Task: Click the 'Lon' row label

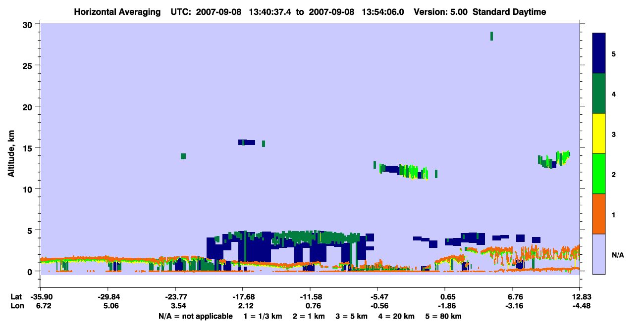Action: pos(17,306)
